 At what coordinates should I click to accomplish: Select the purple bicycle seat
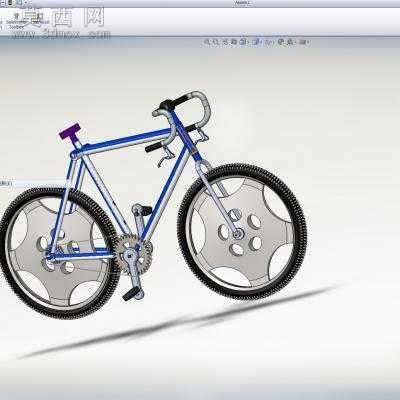point(70,131)
